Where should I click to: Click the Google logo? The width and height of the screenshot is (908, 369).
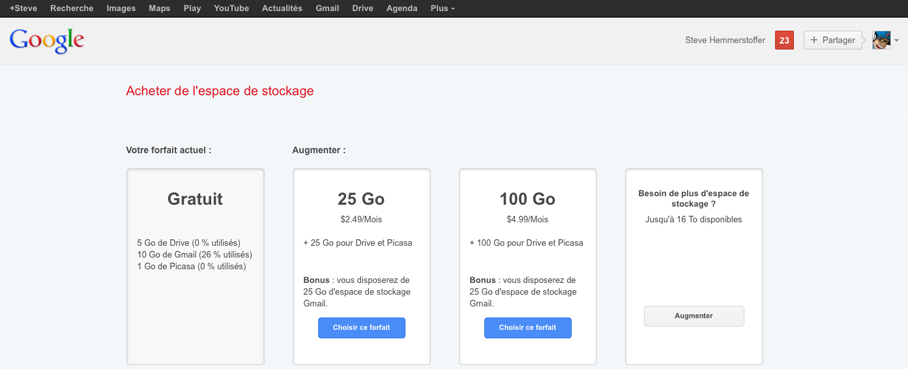pyautogui.click(x=47, y=41)
